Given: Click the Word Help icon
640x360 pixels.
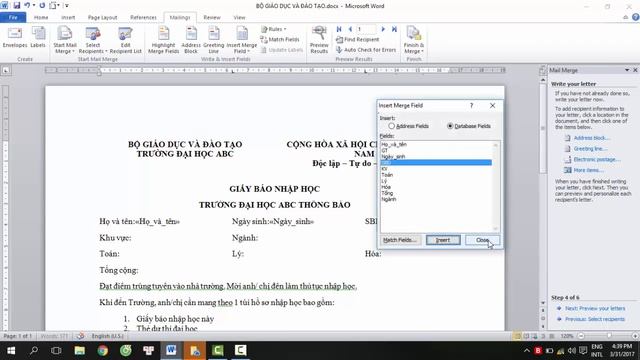Looking at the screenshot, I should [x=636, y=17].
